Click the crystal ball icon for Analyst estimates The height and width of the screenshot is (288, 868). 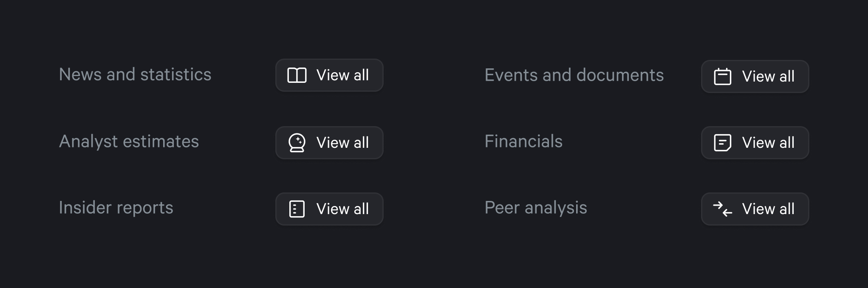coord(297,143)
